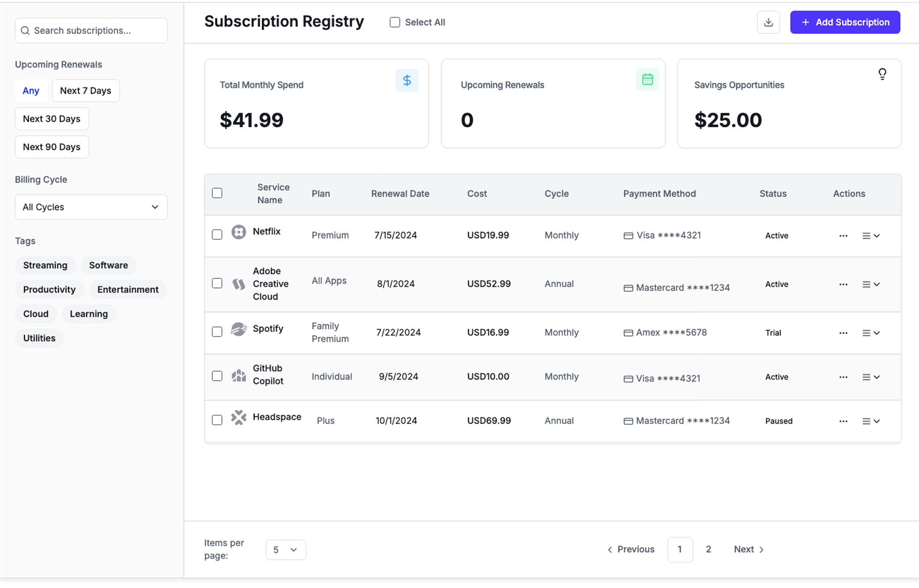Open the All Cycles billing dropdown
The height and width of the screenshot is (588, 919).
91,207
